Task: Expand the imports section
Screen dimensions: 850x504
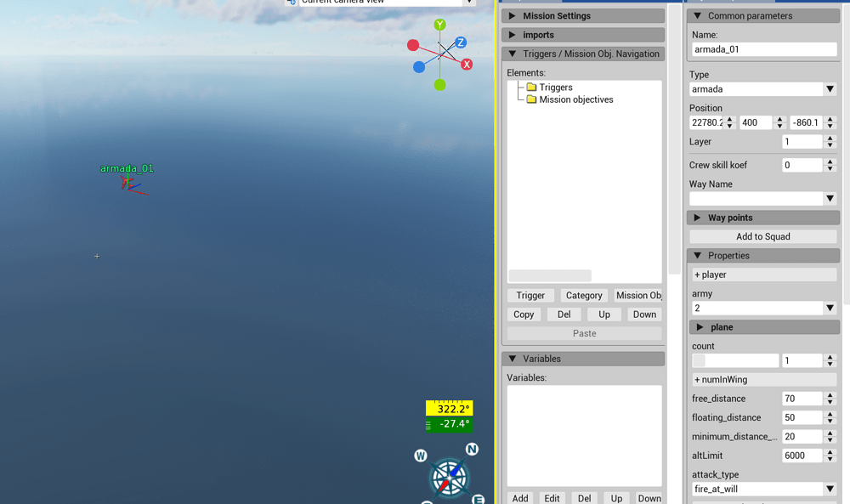Action: (583, 35)
